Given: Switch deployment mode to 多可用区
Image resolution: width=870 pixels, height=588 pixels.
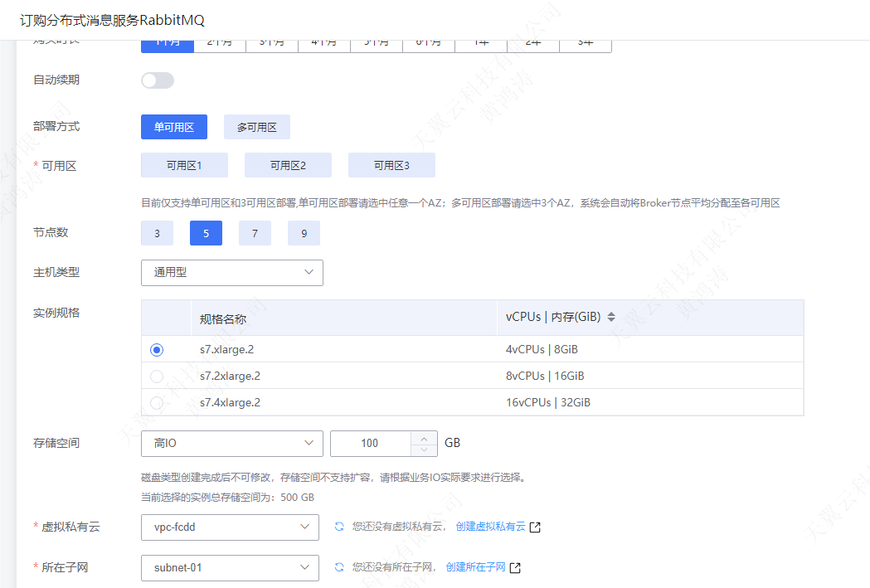Looking at the screenshot, I should (256, 127).
